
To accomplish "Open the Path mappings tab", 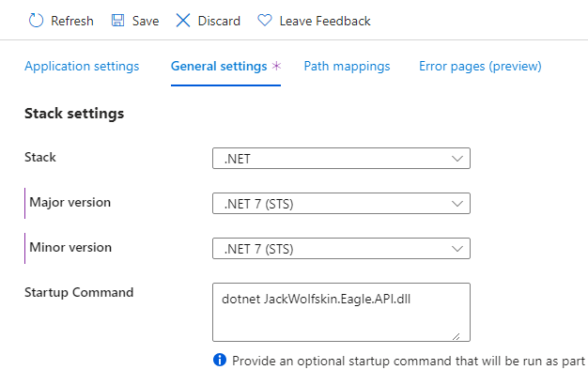I will [347, 67].
